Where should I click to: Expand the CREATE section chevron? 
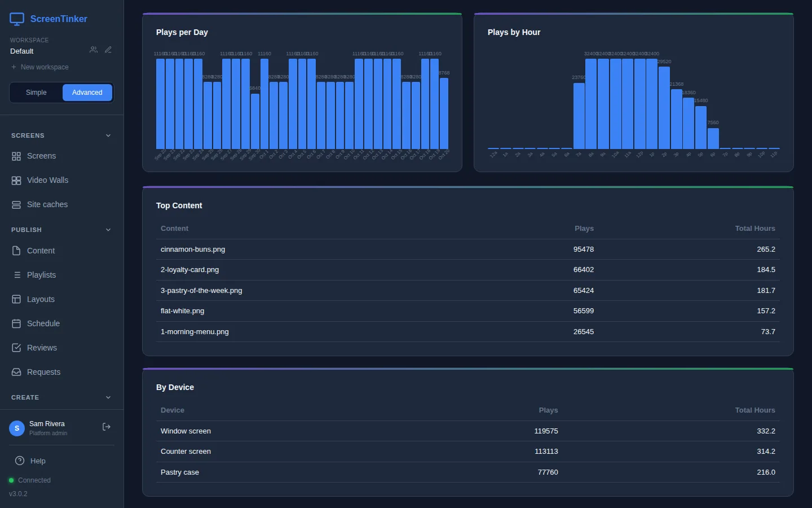pyautogui.click(x=108, y=397)
